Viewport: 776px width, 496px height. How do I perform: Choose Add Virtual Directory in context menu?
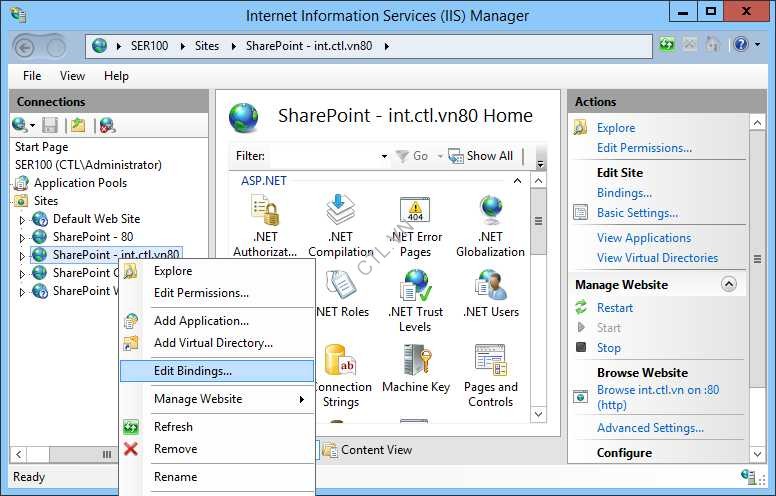tap(213, 343)
